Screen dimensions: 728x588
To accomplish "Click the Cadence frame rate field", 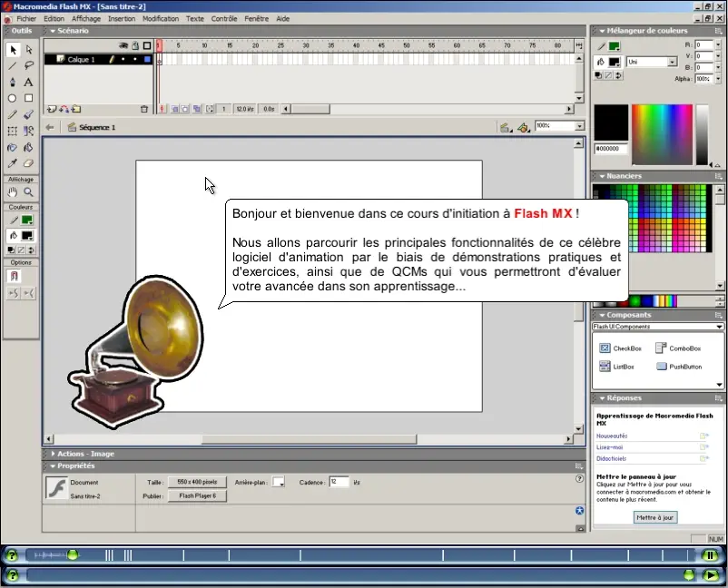I will coord(339,482).
